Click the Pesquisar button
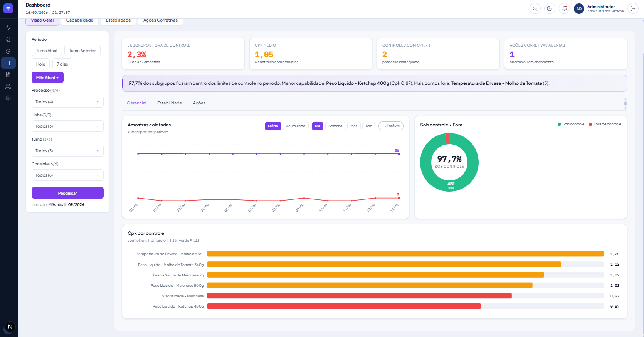Viewport: 644px width, 337px height. click(67, 193)
